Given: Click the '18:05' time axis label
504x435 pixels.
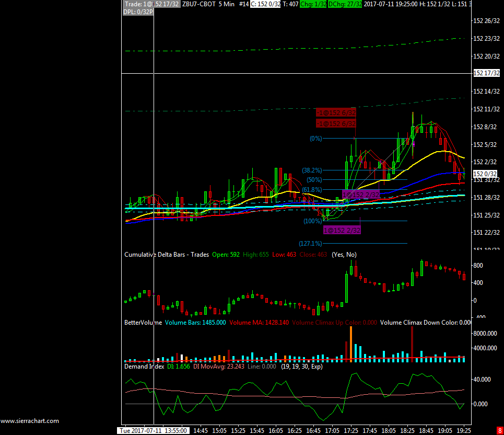Looking at the screenshot, I should (x=388, y=430).
